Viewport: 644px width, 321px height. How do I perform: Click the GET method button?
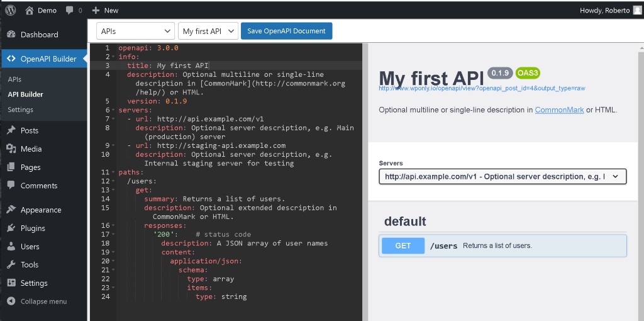(403, 245)
